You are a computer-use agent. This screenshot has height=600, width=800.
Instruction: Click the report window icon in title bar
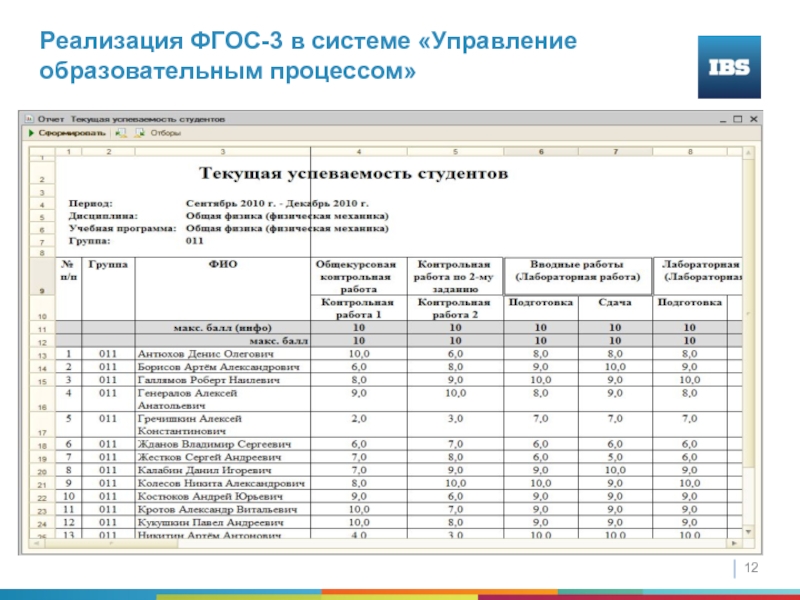[29, 119]
